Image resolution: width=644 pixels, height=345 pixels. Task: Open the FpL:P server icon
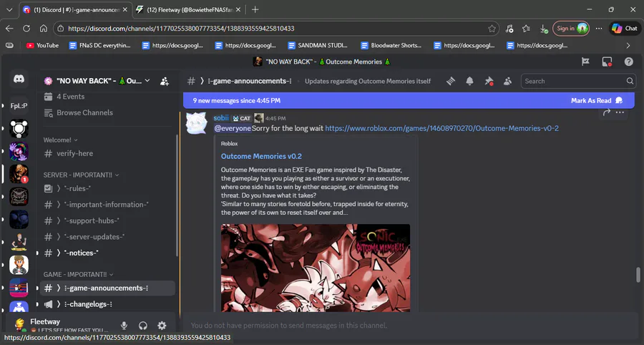[x=19, y=105]
